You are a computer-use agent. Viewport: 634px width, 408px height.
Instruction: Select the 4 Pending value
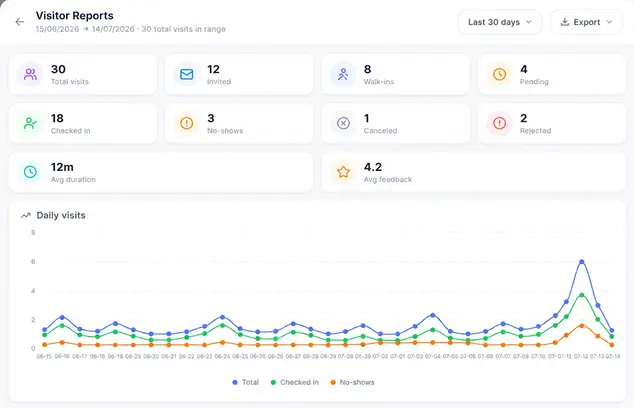click(x=524, y=69)
